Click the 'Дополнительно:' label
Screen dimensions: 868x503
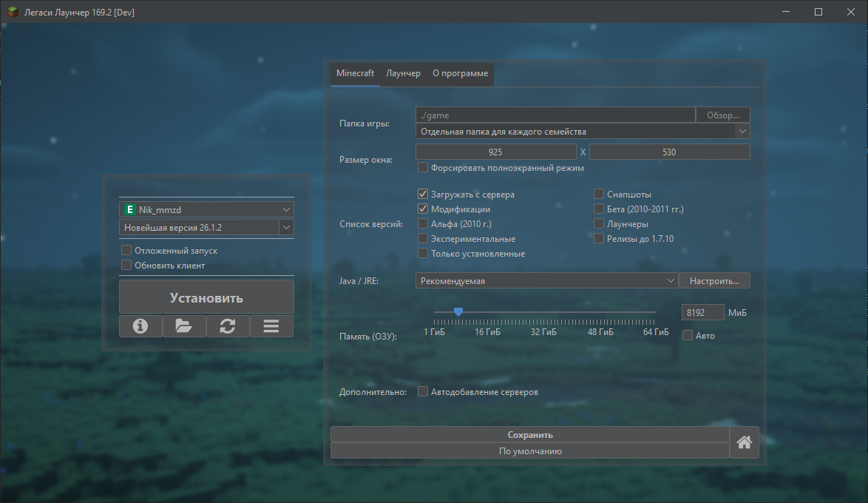click(373, 391)
